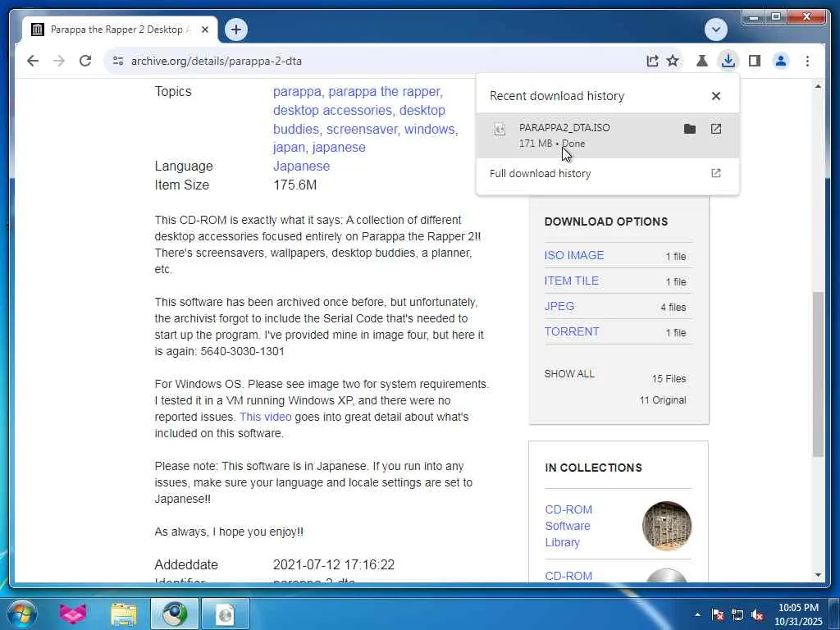Open the 'screensaver' topic link
The image size is (840, 630).
[362, 129]
